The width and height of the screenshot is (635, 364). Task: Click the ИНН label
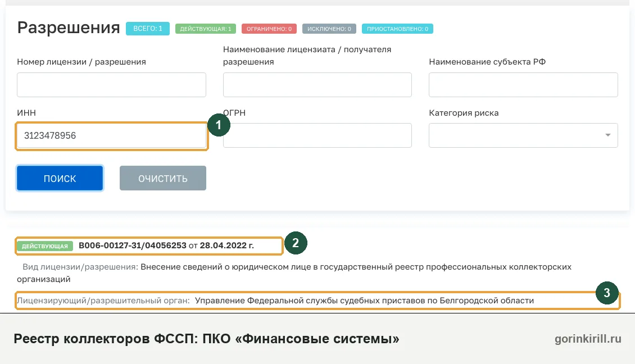tap(26, 113)
